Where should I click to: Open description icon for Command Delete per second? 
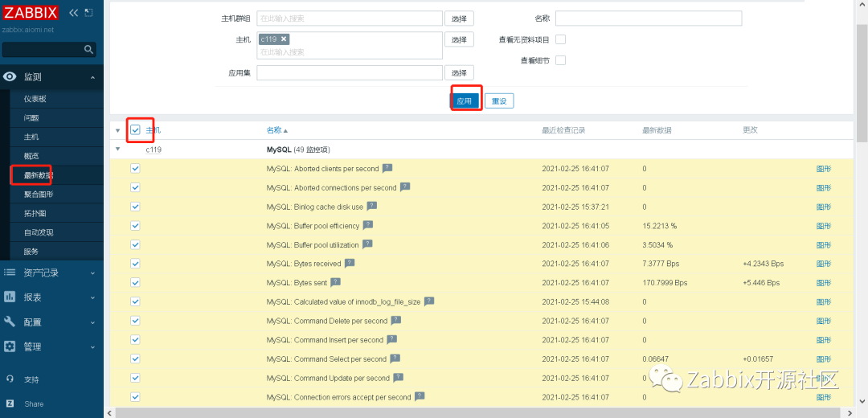(395, 321)
